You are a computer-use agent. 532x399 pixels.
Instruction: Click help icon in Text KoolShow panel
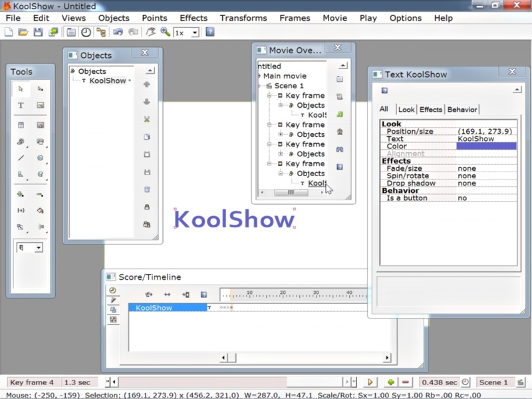pyautogui.click(x=384, y=90)
